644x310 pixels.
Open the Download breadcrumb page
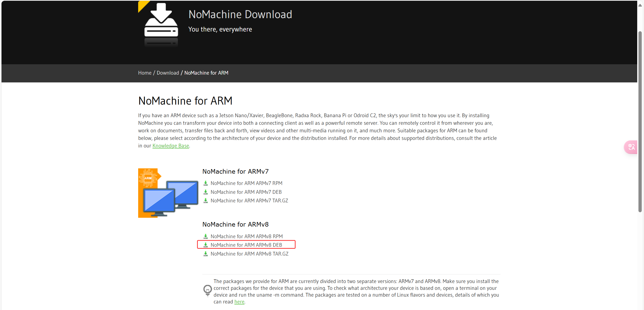[168, 73]
